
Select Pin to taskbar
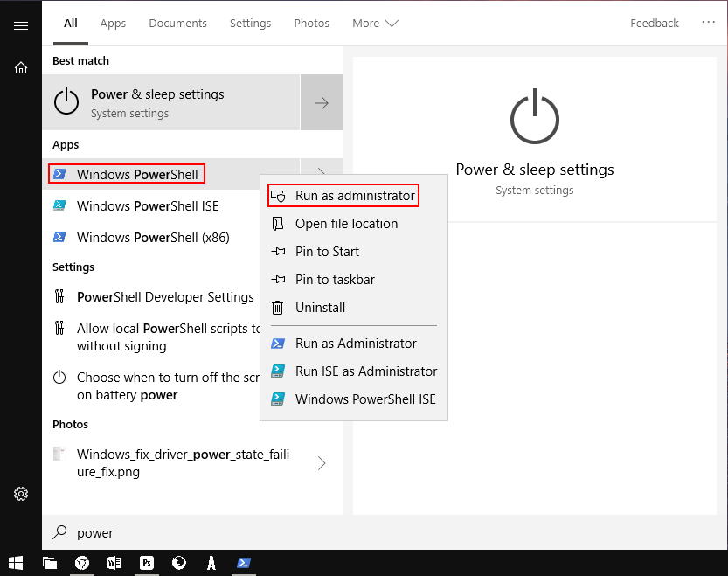pyautogui.click(x=354, y=279)
